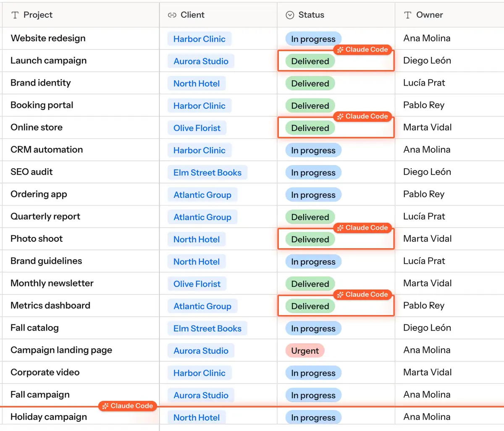
Task: Open Harbor Clinic link in Website redesign row
Action: click(x=199, y=39)
